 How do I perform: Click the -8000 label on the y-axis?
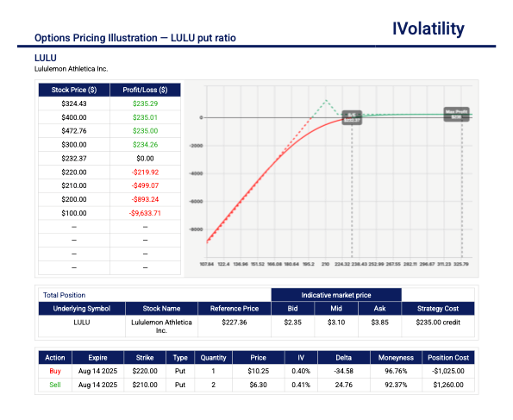pos(197,229)
